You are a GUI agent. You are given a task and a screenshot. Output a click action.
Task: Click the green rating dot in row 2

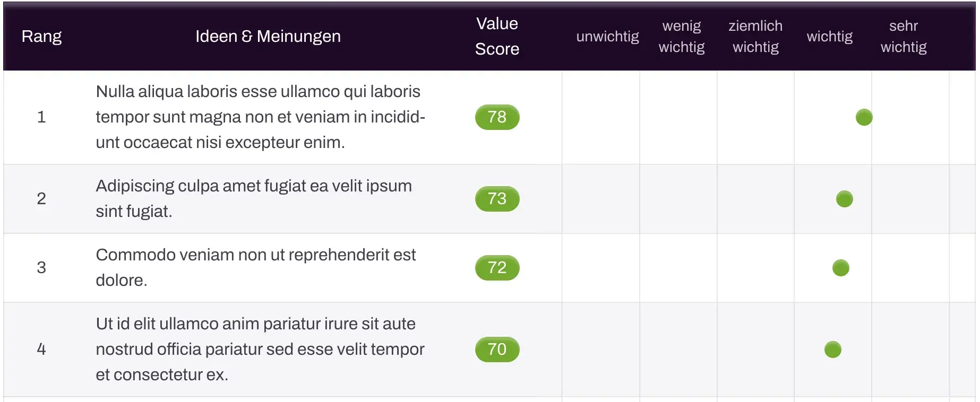844,199
